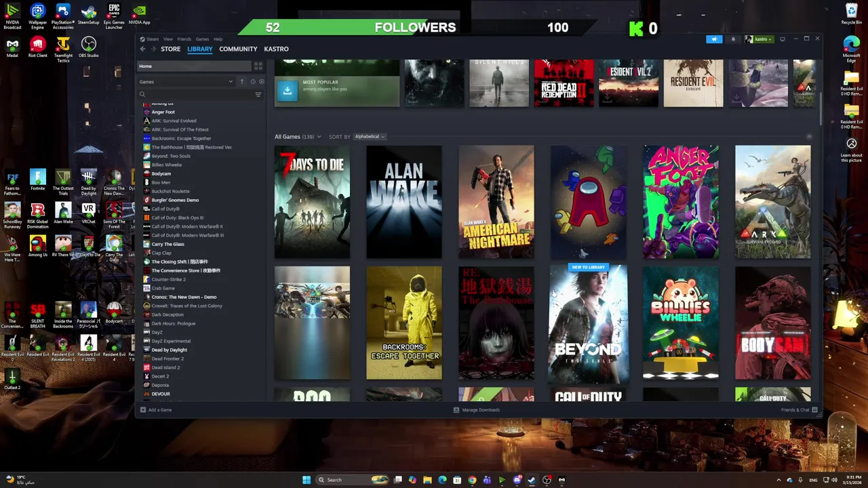Open 7 Days to Die cover
This screenshot has height=488, width=868.
(312, 201)
